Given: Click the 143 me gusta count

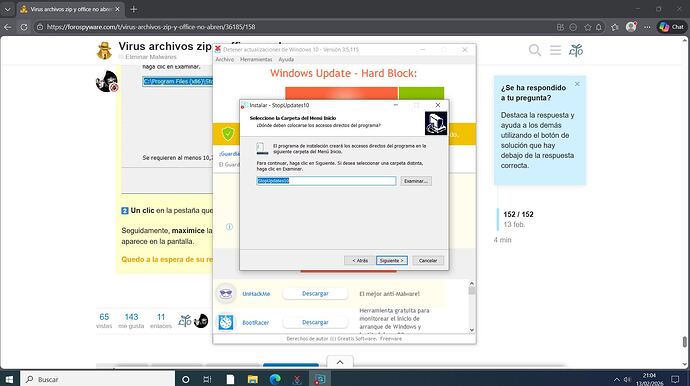Looking at the screenshot, I should [x=131, y=320].
